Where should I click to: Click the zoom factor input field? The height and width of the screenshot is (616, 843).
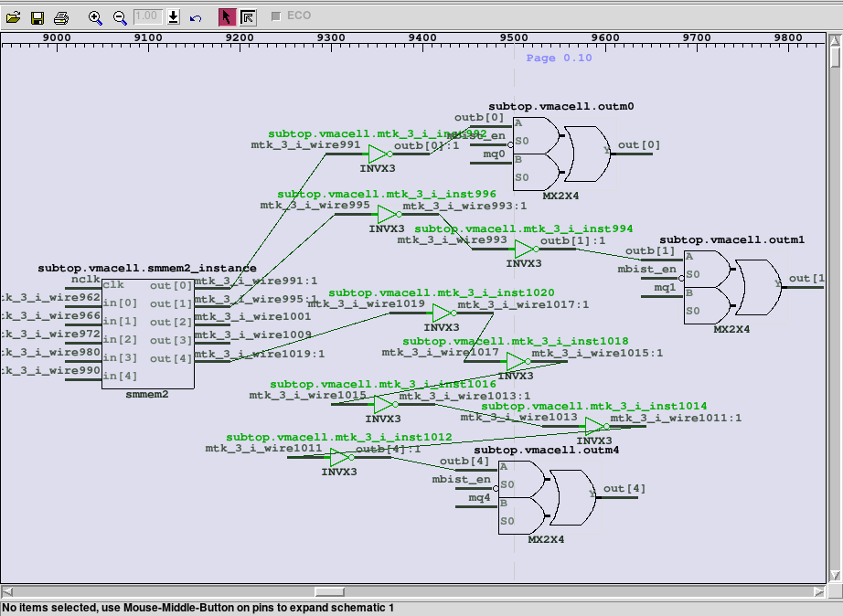(x=148, y=16)
